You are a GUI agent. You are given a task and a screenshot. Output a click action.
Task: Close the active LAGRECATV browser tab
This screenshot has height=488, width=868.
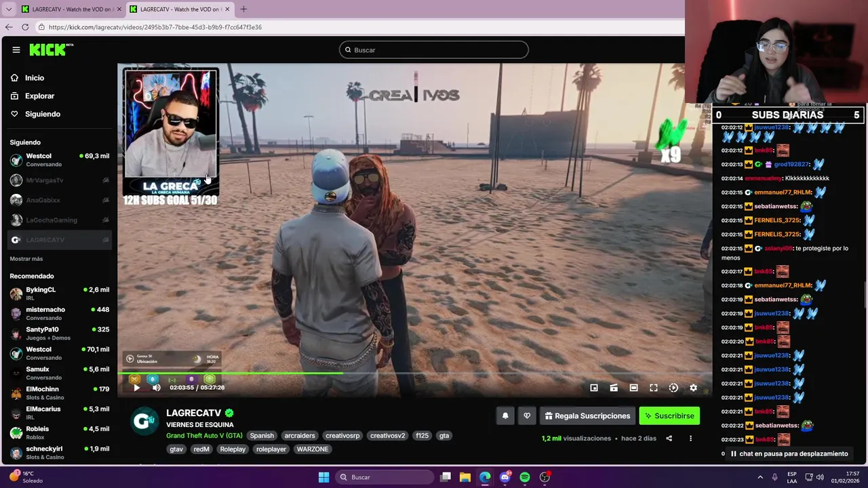click(227, 9)
